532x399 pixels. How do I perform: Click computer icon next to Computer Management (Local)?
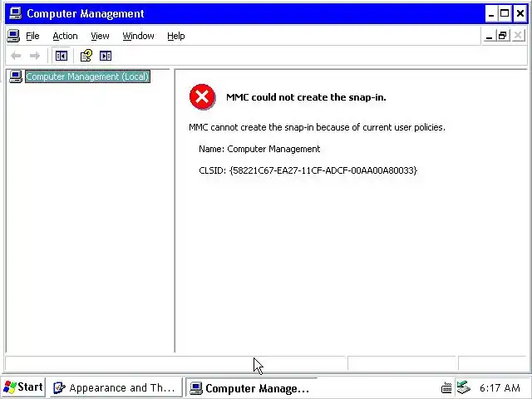tap(16, 76)
